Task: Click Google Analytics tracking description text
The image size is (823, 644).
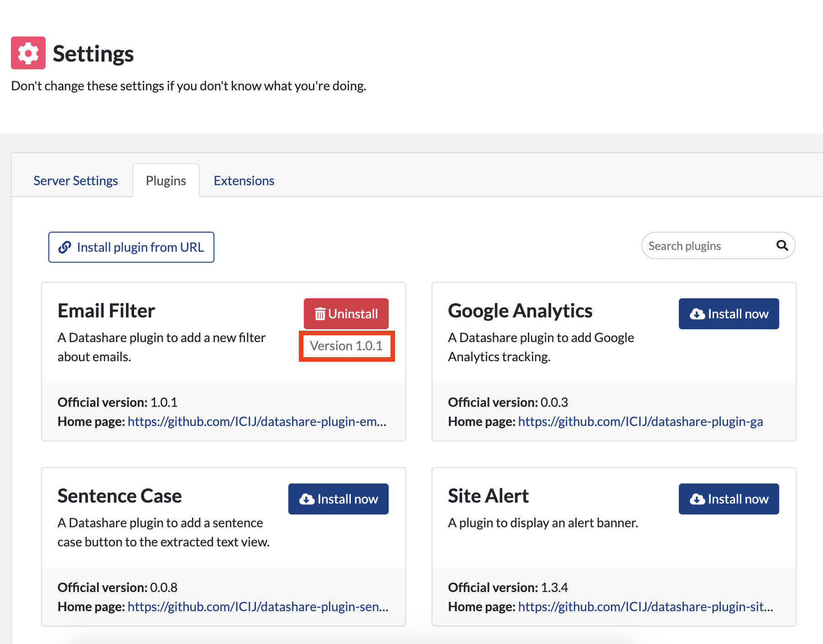Action: point(541,347)
